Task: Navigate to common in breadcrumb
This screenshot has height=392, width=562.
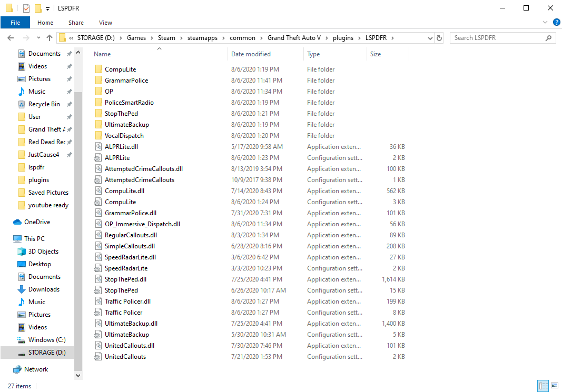Action: coord(242,38)
